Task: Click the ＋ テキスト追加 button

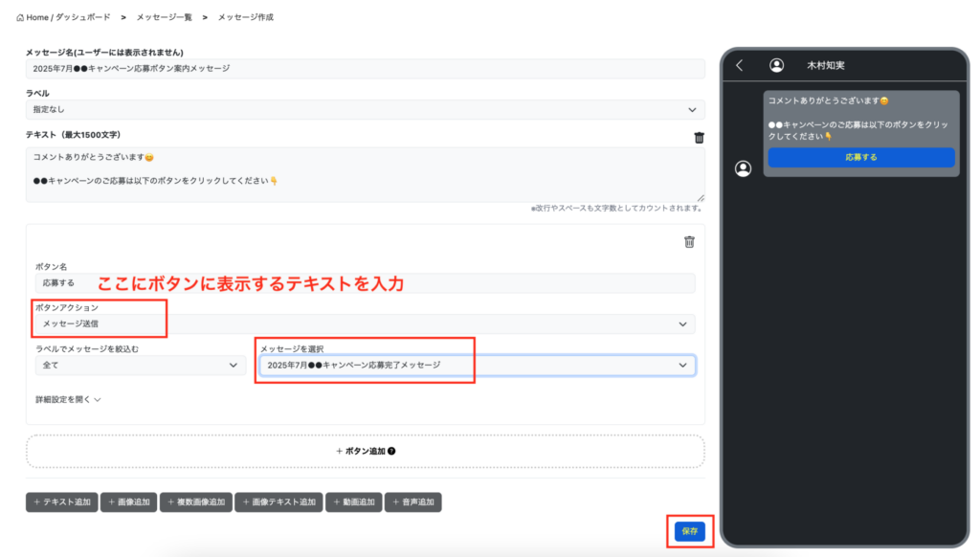Action: [61, 502]
